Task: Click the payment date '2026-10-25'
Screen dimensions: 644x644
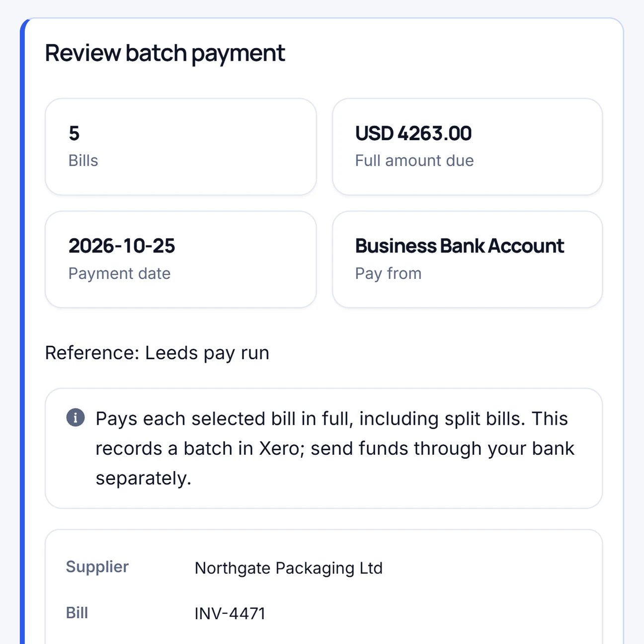Action: point(122,246)
